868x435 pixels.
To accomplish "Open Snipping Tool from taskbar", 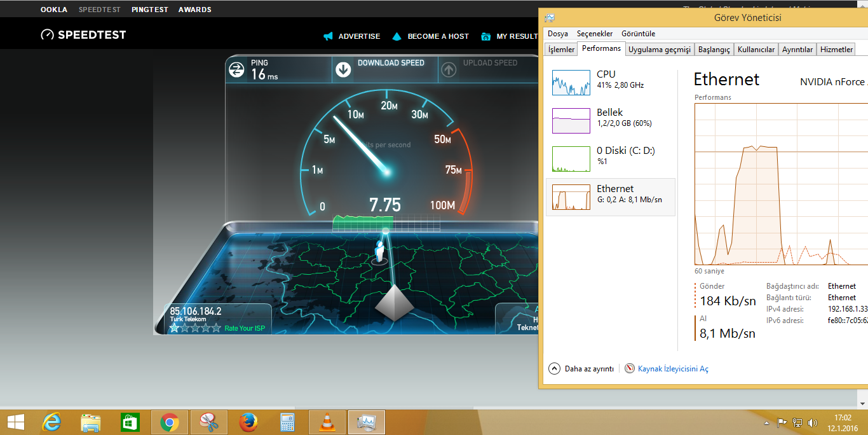I will click(208, 422).
